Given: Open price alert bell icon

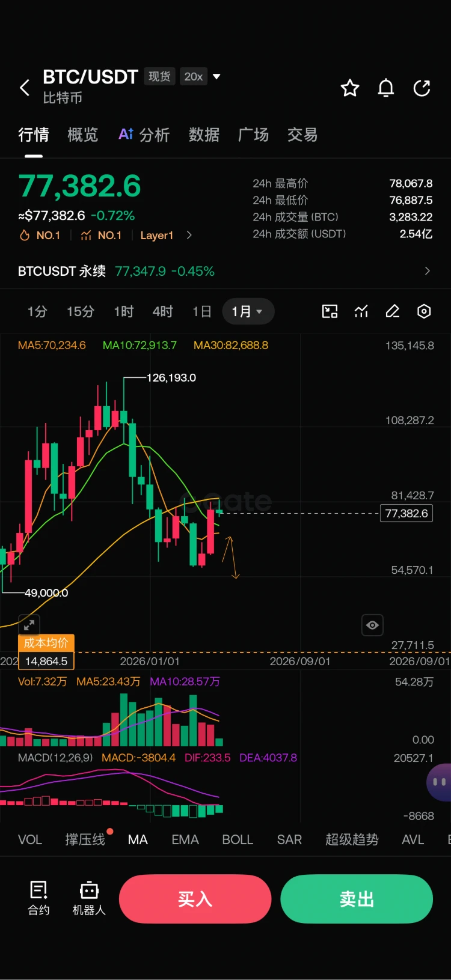Looking at the screenshot, I should (x=386, y=88).
